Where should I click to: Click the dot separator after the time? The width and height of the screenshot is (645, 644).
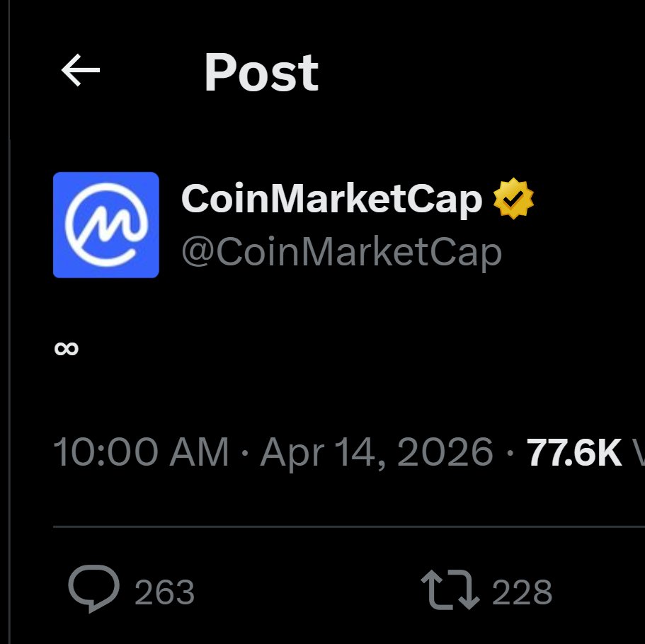[x=245, y=452]
